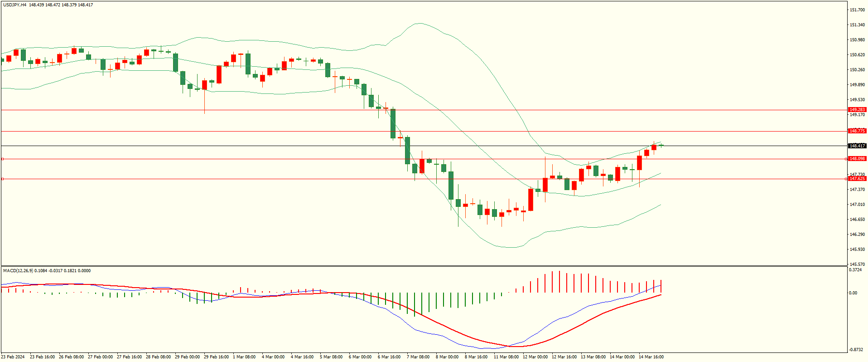Click the 7 Mar 08:00 time label
The height and width of the screenshot is (362, 868).
[x=418, y=357]
